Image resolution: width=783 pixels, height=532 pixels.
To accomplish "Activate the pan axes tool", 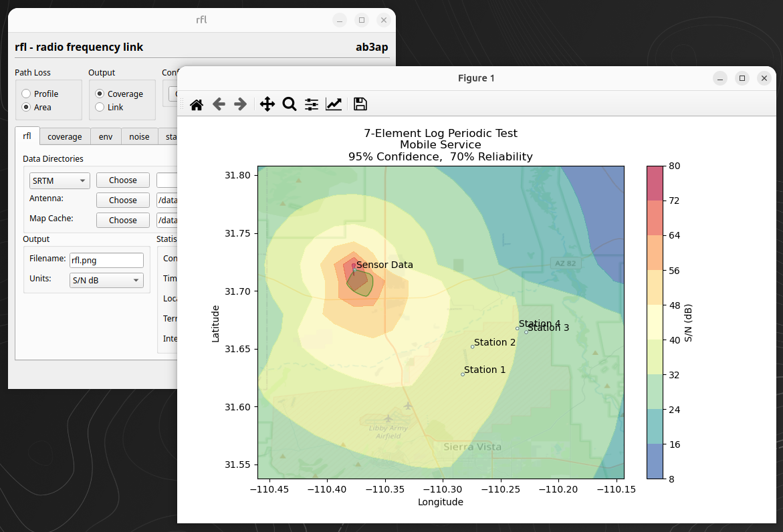I will [x=267, y=104].
